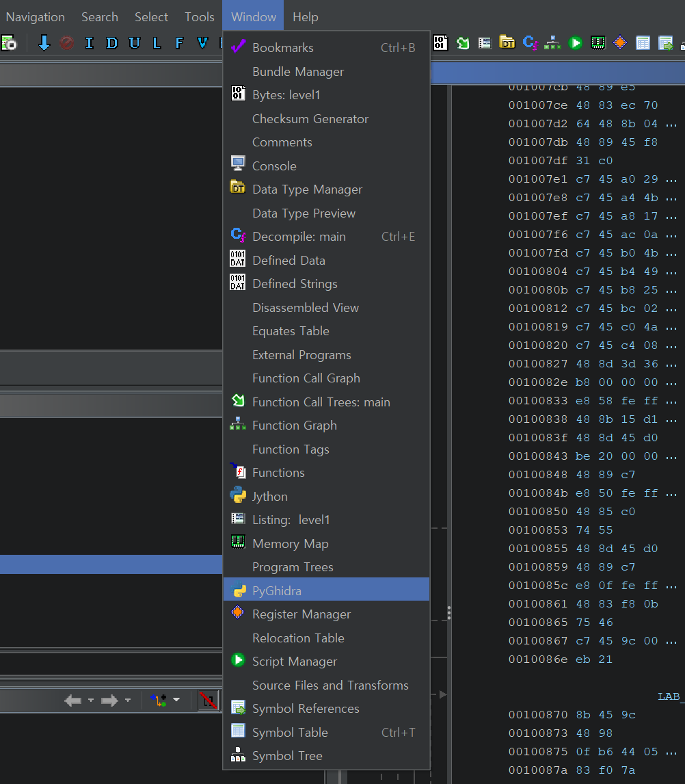Choose Bookmarks from Window menu
The image size is (685, 784).
[326, 47]
